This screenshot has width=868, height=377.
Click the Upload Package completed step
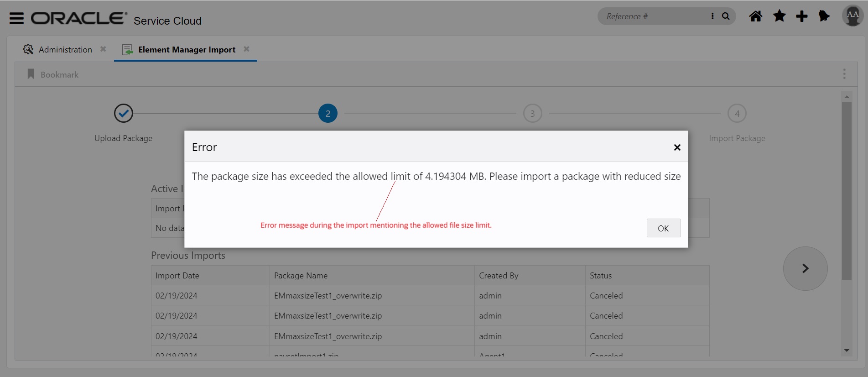[x=124, y=113]
